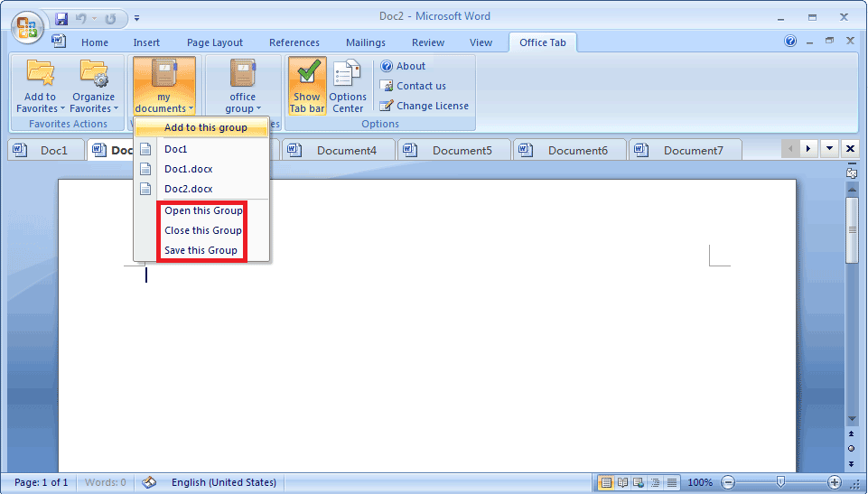Screen dimensions: 868x494
Task: Open Customize Quick Access Toolbar arrow
Action: [x=136, y=18]
